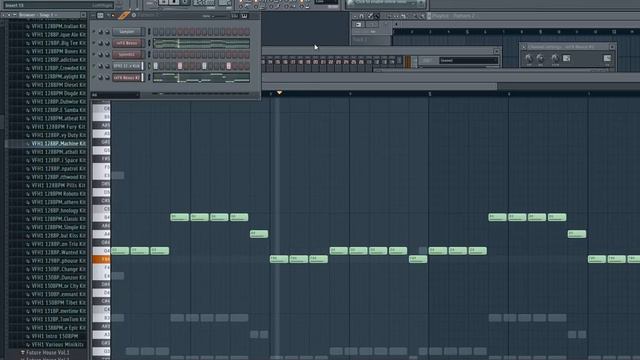The width and height of the screenshot is (640, 360).
Task: Click the third knob in channel settings
Action: [x=555, y=58]
